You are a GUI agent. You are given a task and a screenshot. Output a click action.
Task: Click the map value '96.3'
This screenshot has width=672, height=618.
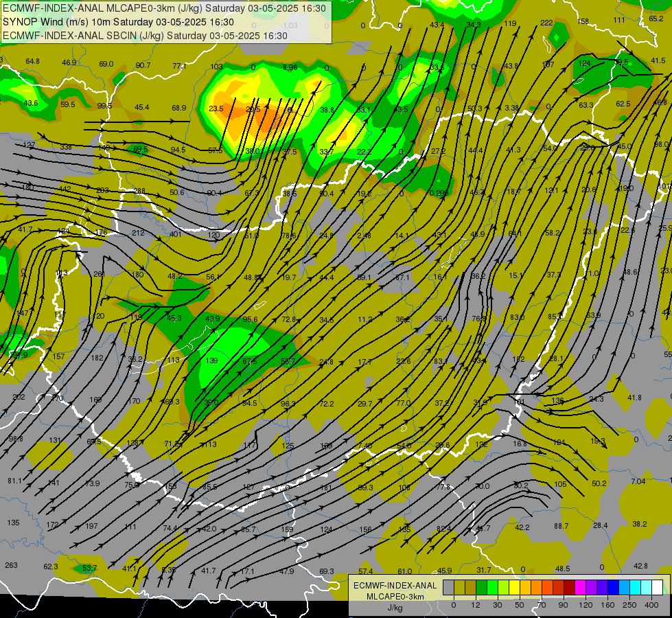pyautogui.click(x=288, y=404)
